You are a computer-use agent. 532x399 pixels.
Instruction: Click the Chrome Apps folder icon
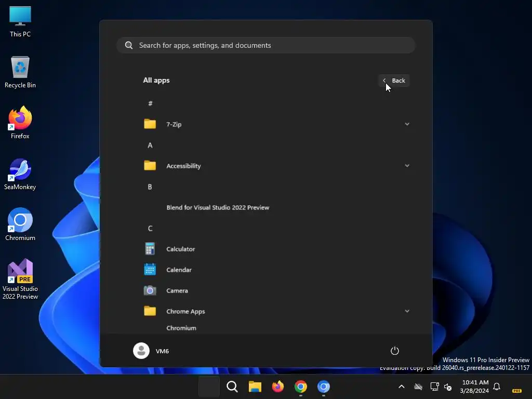coord(150,311)
